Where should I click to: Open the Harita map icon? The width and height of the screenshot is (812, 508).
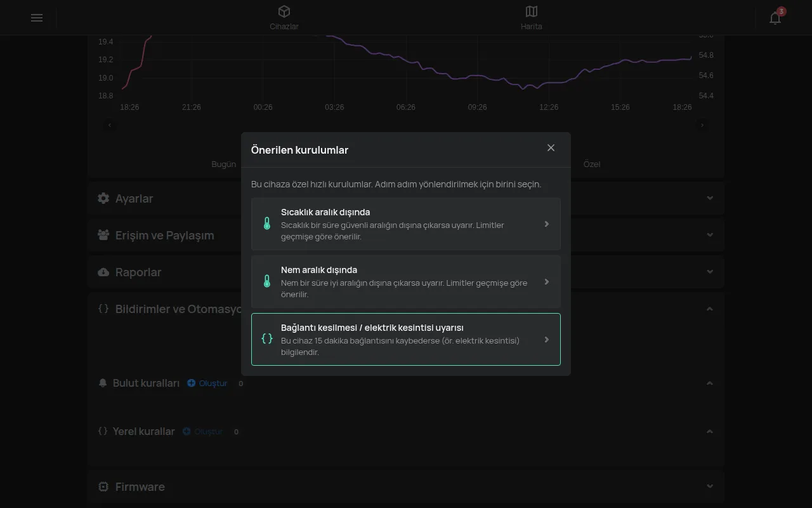point(532,11)
